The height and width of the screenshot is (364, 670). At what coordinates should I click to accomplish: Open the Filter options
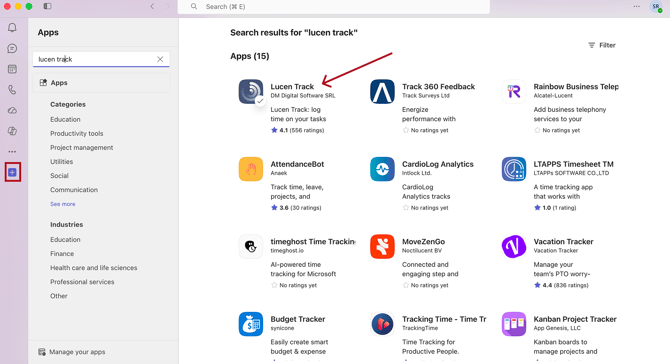coord(602,45)
